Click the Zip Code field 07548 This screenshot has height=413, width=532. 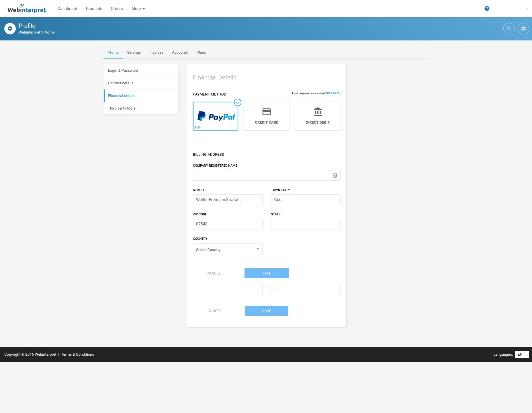click(228, 224)
